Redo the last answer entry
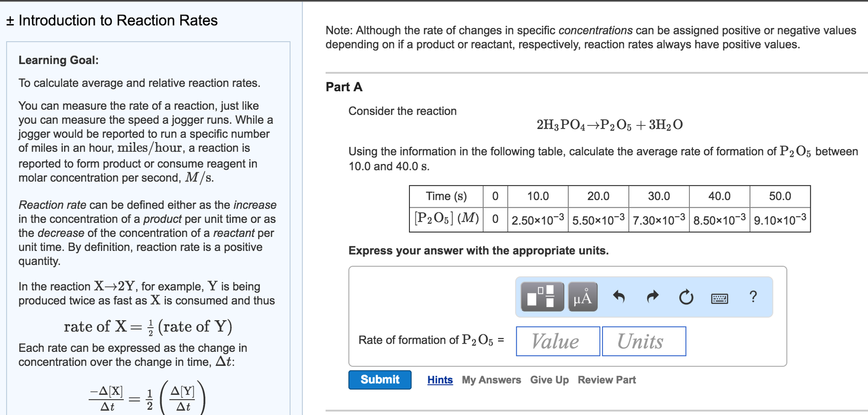Image resolution: width=868 pixels, height=415 pixels. point(652,297)
